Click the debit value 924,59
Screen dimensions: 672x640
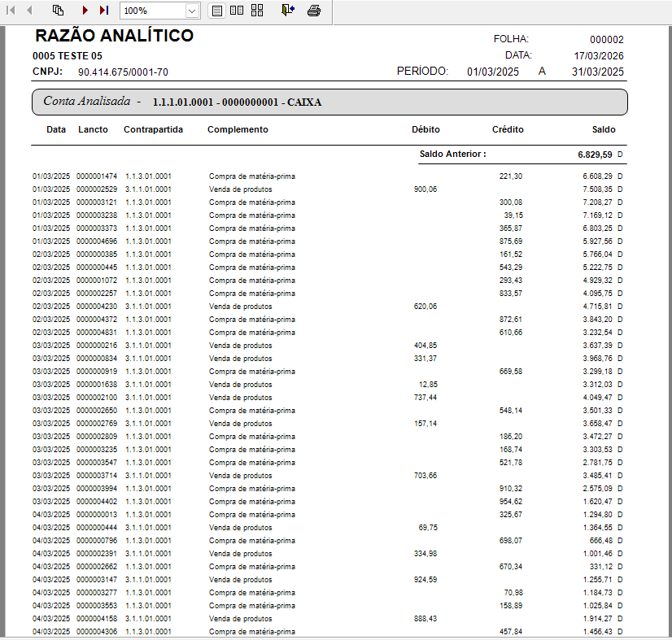(425, 580)
